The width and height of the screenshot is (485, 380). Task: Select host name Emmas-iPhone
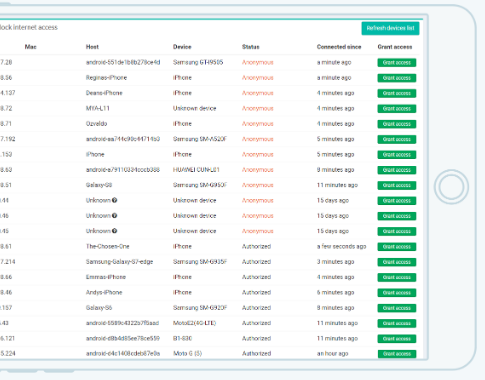point(106,277)
